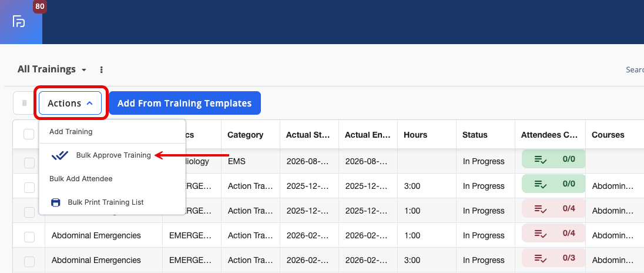
Task: Click Add From Training Templates button
Action: pyautogui.click(x=185, y=103)
